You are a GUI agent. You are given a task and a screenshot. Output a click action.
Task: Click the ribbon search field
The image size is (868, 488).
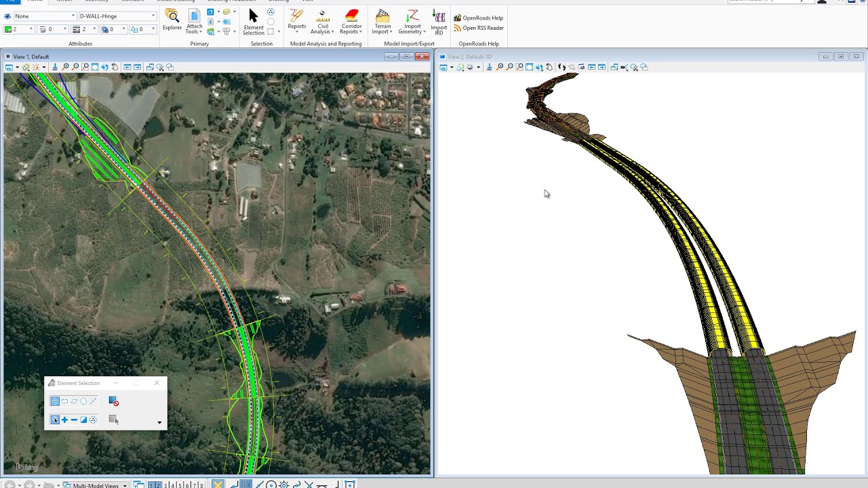(x=770, y=1)
